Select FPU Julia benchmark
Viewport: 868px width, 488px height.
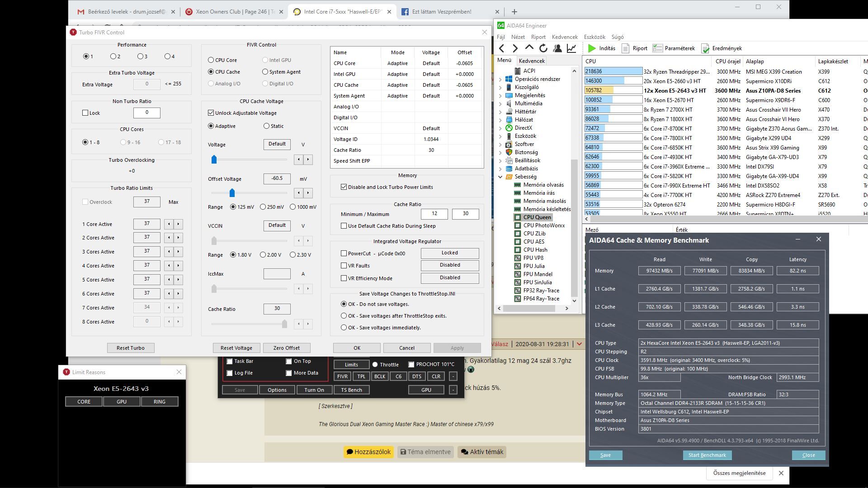pyautogui.click(x=534, y=266)
